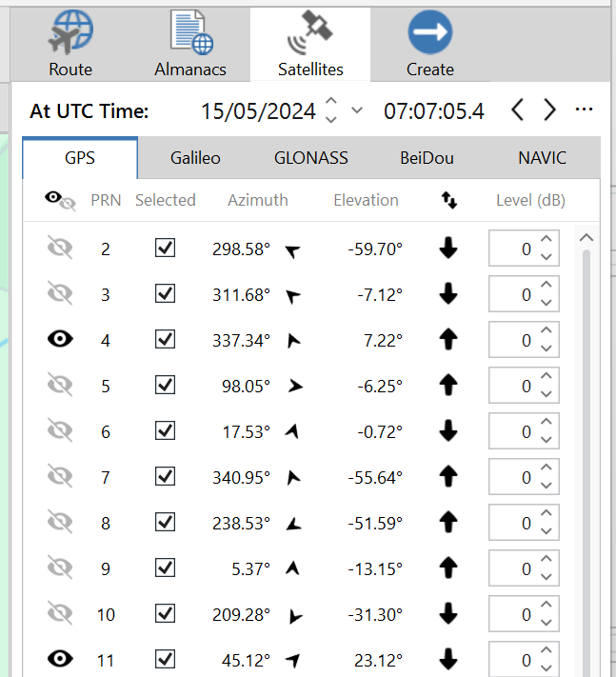Click the rising/setting arrows column header icon

[x=448, y=200]
